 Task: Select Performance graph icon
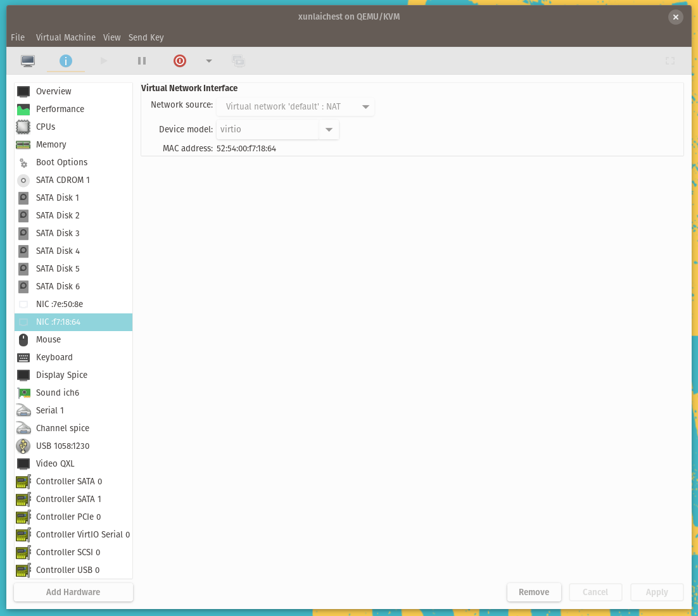tap(23, 109)
